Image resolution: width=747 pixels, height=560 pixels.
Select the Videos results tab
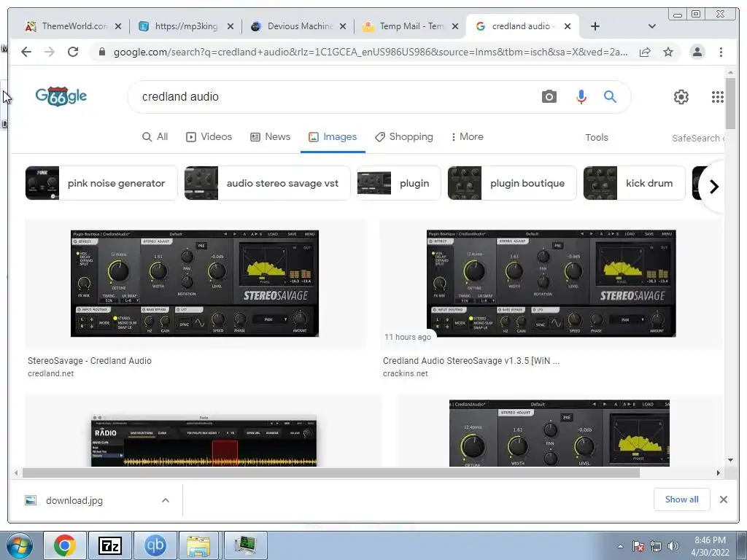click(209, 136)
